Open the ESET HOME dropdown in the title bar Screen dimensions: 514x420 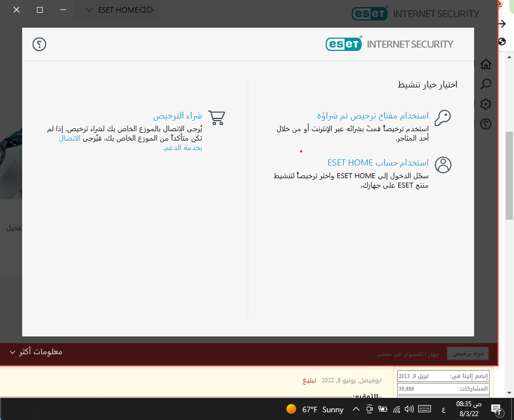[x=117, y=10]
